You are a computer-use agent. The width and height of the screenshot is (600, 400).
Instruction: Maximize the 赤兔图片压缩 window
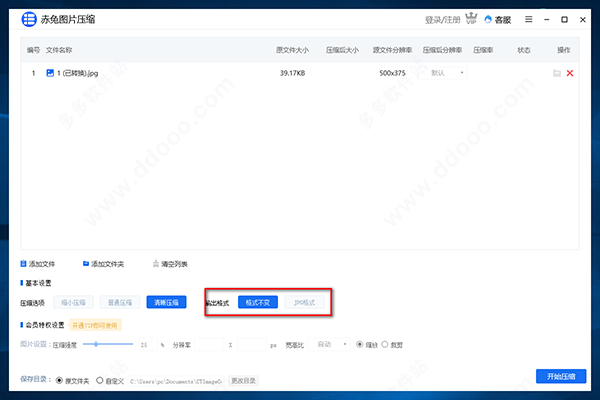564,20
